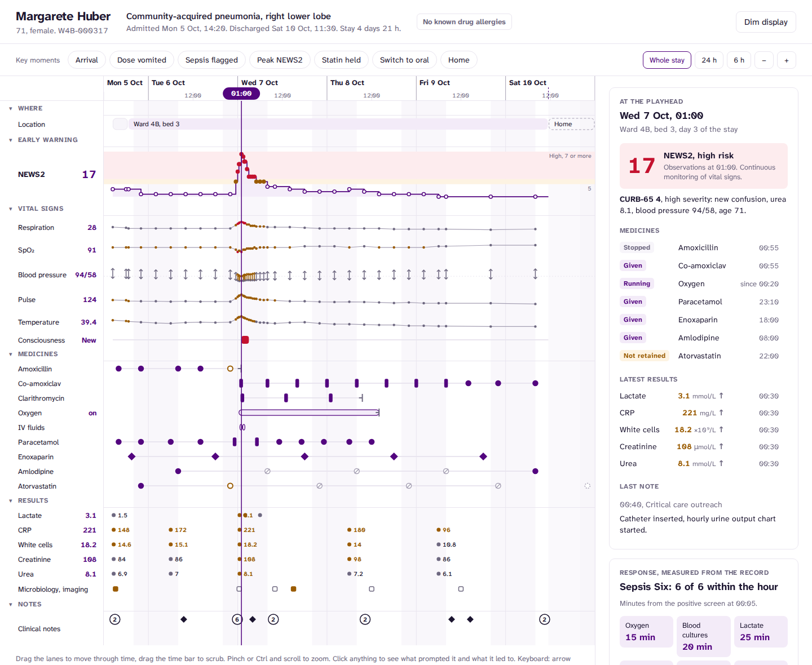Jump to the Arrival key moment
The height and width of the screenshot is (665, 812).
pos(87,60)
